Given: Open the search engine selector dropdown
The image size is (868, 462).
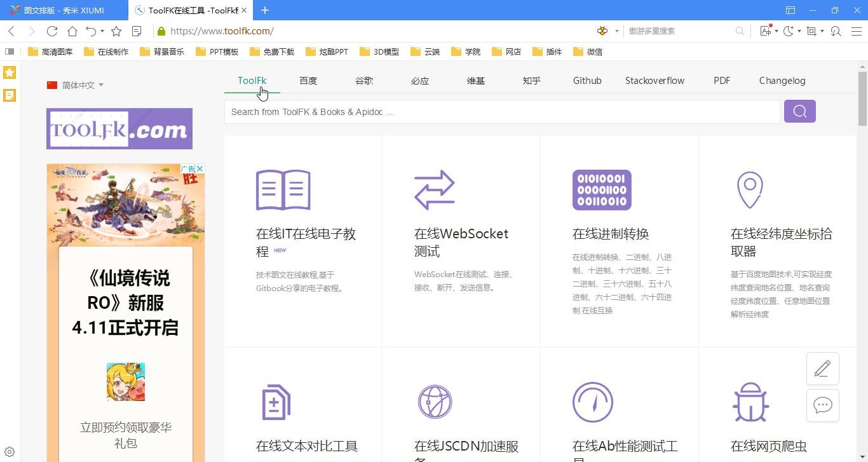Looking at the screenshot, I should coord(616,31).
